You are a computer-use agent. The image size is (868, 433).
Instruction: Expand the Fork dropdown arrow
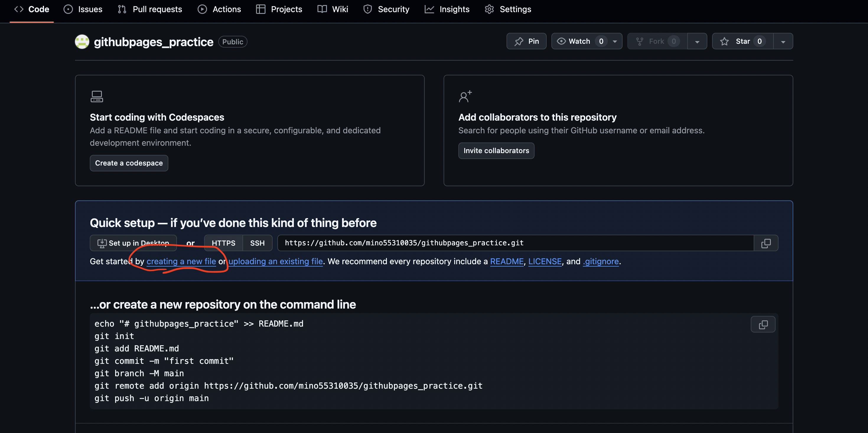(x=698, y=41)
